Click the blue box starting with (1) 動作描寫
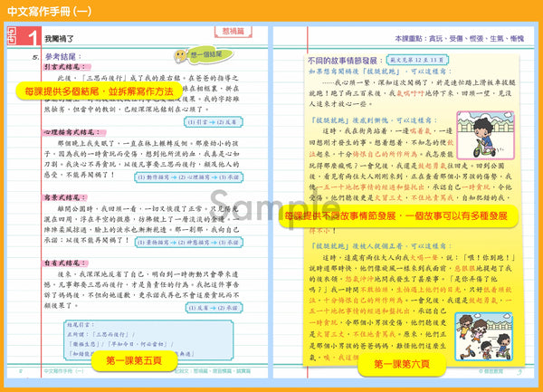 coord(189,177)
